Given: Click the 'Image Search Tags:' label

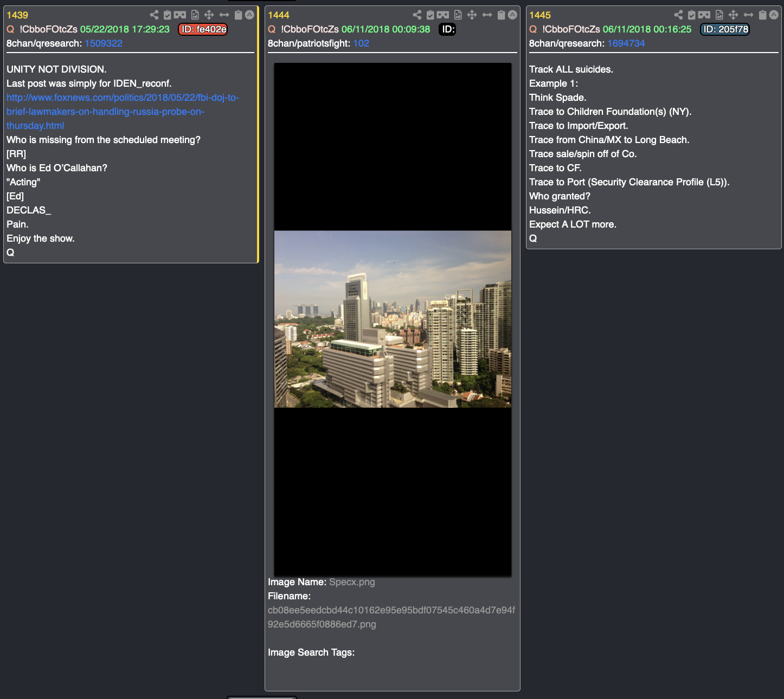Looking at the screenshot, I should coord(311,652).
